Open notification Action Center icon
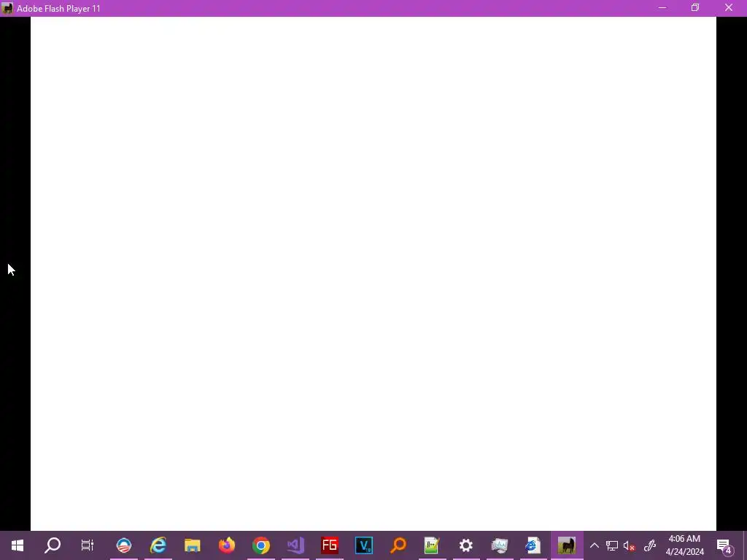The width and height of the screenshot is (747, 560). (725, 545)
